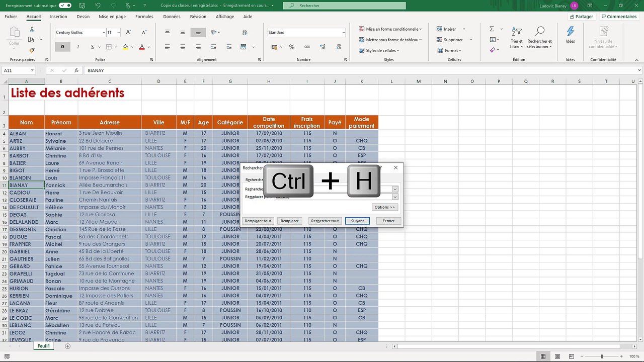Click the Commentaires button
Image resolution: width=644 pixels, height=362 pixels.
pos(618,17)
